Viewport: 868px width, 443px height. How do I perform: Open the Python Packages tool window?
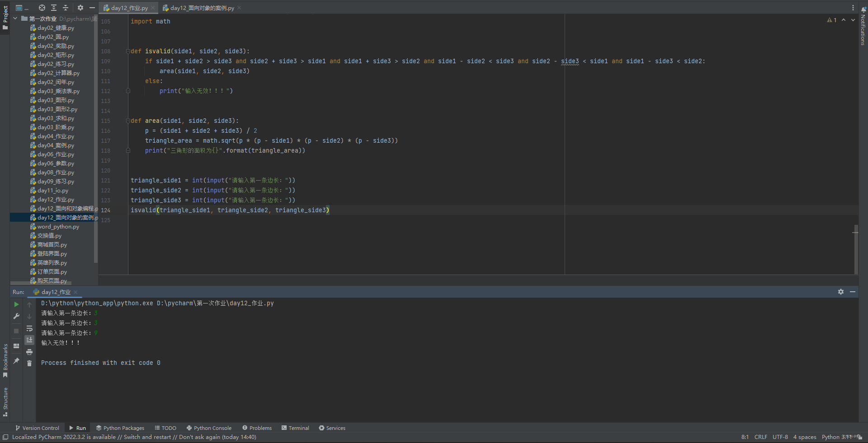pos(120,428)
